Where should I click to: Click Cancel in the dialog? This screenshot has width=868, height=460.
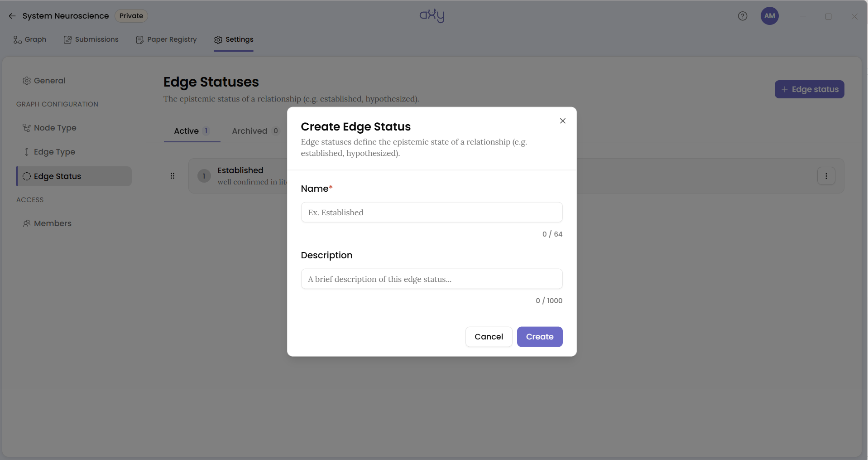pos(489,337)
